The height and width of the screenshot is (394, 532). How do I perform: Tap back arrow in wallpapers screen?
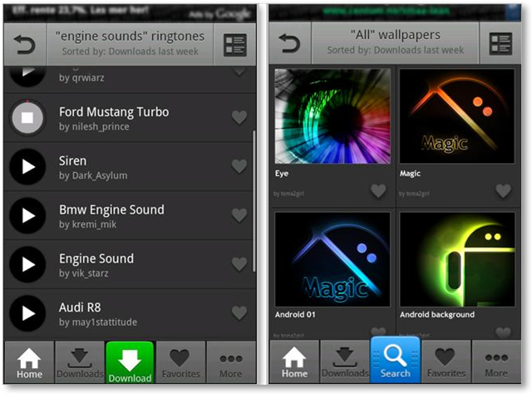pyautogui.click(x=289, y=43)
